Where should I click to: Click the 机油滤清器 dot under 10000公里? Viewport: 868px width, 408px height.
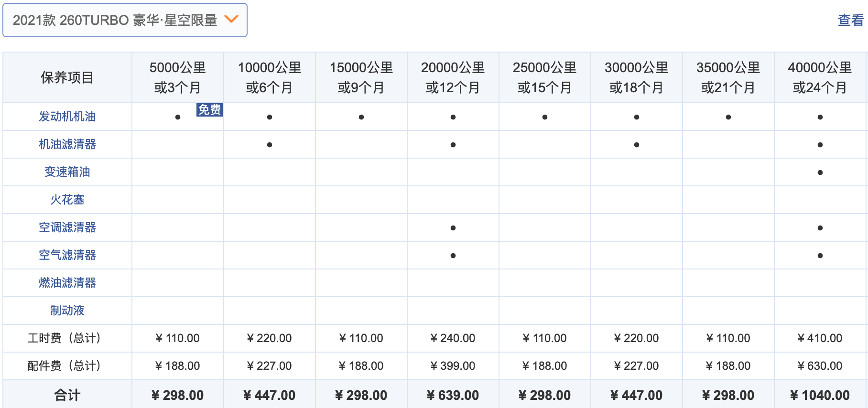[270, 145]
